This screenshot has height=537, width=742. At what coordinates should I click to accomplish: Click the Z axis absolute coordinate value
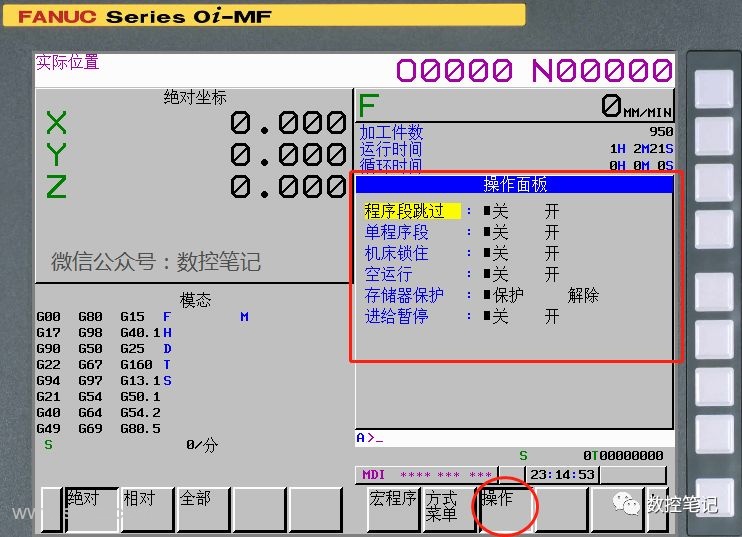click(x=289, y=186)
